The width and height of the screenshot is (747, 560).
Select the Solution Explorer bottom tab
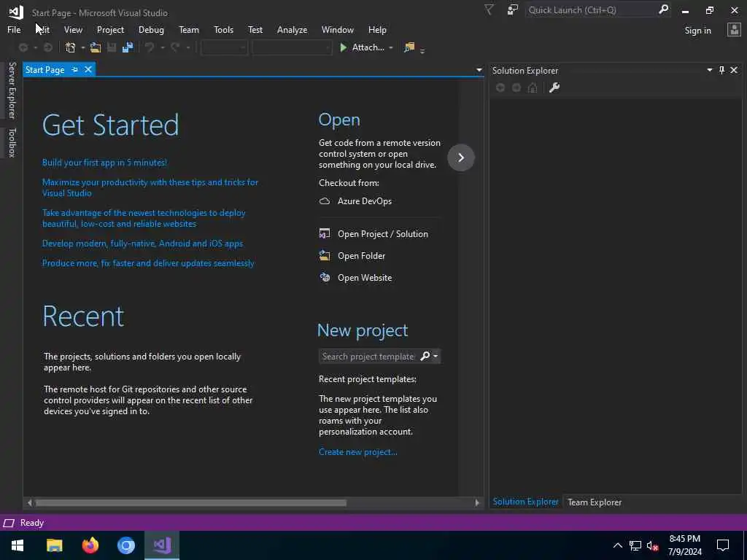tap(525, 502)
